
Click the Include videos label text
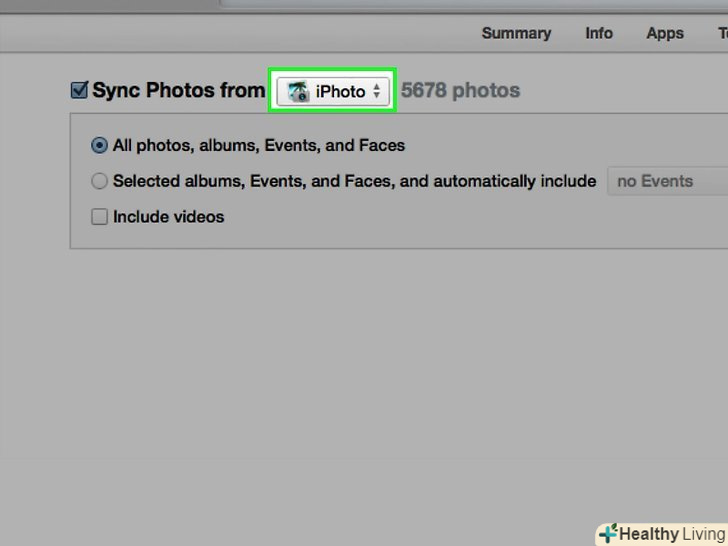click(x=168, y=216)
